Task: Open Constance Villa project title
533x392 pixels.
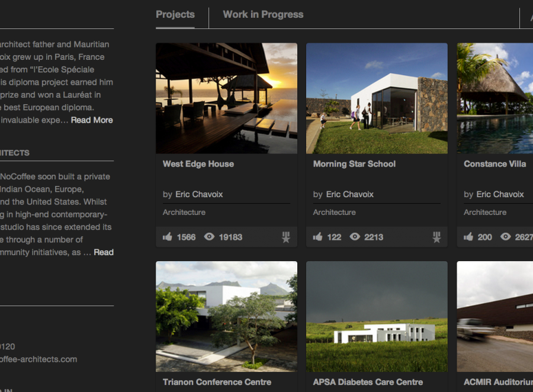Action: tap(495, 164)
